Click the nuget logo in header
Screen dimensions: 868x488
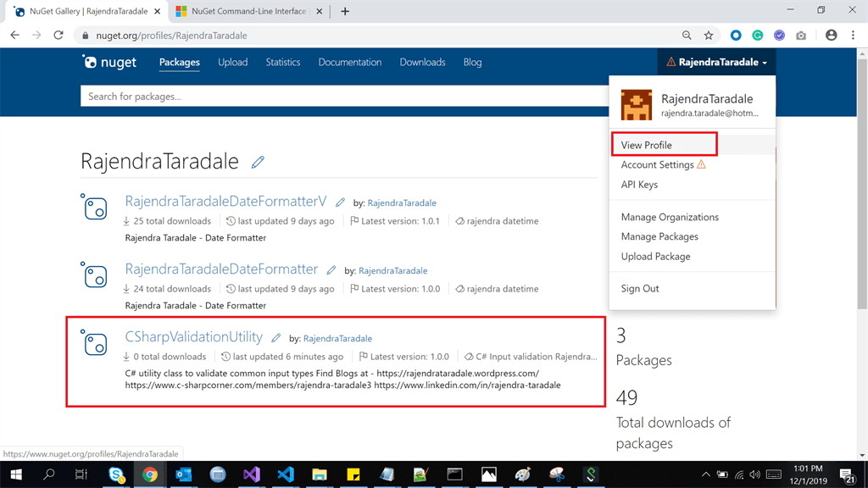(x=109, y=62)
